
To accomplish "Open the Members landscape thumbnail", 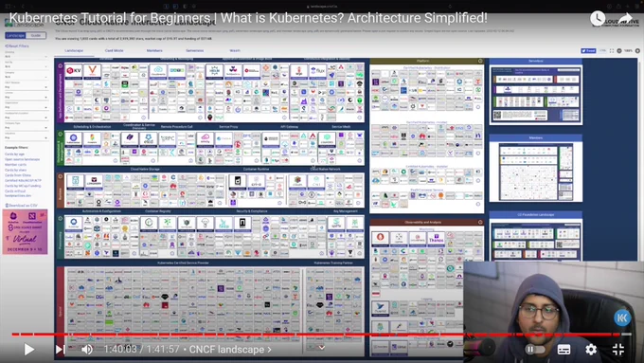I will tap(536, 172).
